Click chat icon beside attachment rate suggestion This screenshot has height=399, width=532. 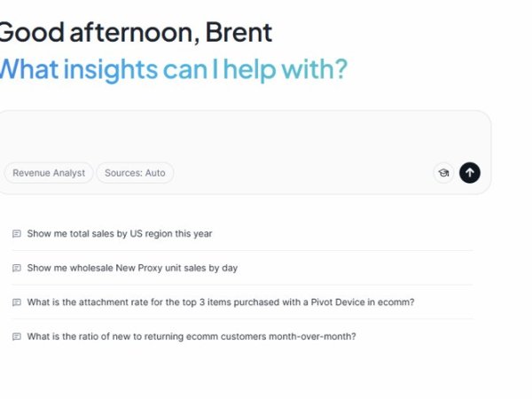click(x=17, y=302)
